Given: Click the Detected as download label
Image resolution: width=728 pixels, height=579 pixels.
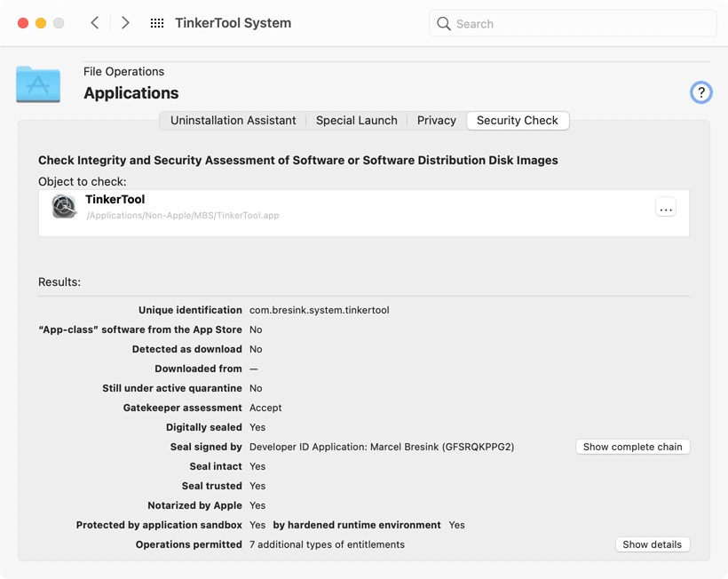Looking at the screenshot, I should (186, 349).
